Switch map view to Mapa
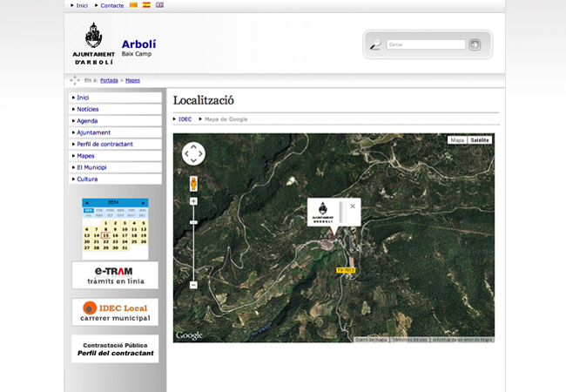566x392 pixels. (457, 139)
